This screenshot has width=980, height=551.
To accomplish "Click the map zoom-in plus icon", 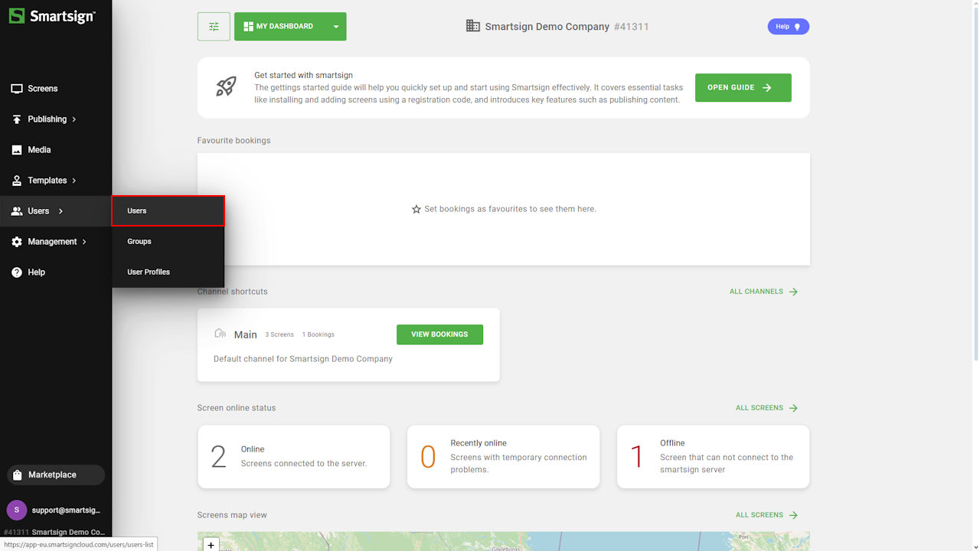I will 211,545.
